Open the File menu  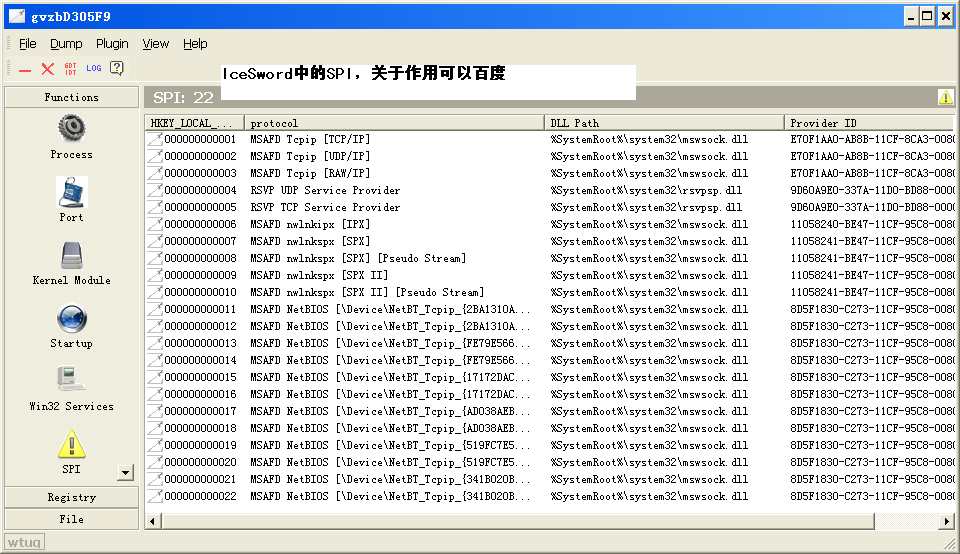click(28, 44)
